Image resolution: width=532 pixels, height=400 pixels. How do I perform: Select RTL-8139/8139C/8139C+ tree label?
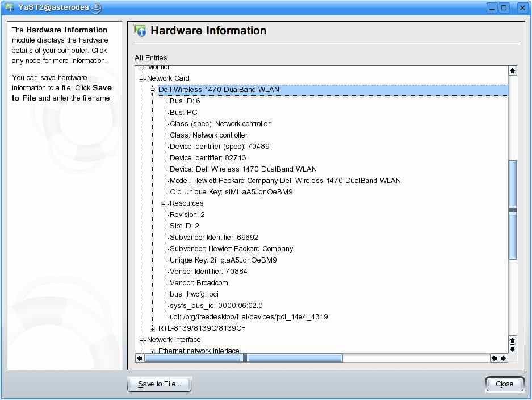pyautogui.click(x=202, y=328)
